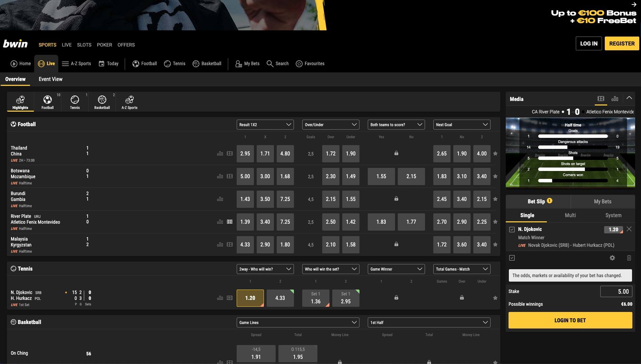Screen dimensions: 641x364
Task: Tick the checkbox next to N. Djokovic bet
Action: click(512, 229)
